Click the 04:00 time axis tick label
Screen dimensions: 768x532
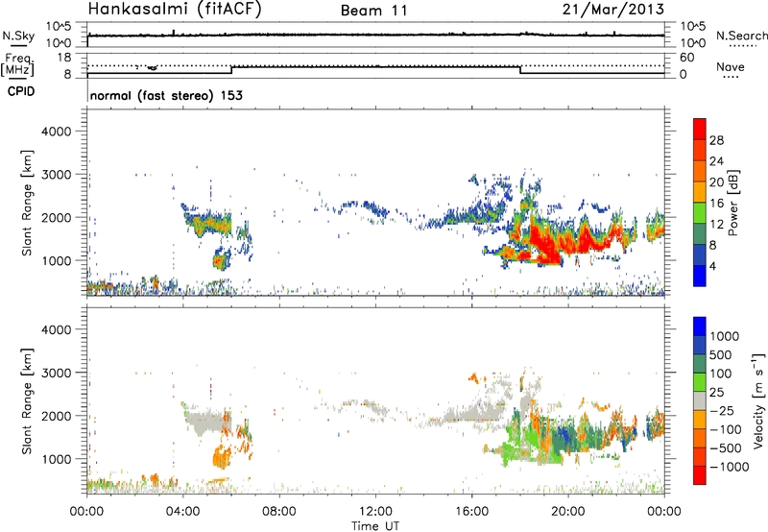[x=183, y=512]
